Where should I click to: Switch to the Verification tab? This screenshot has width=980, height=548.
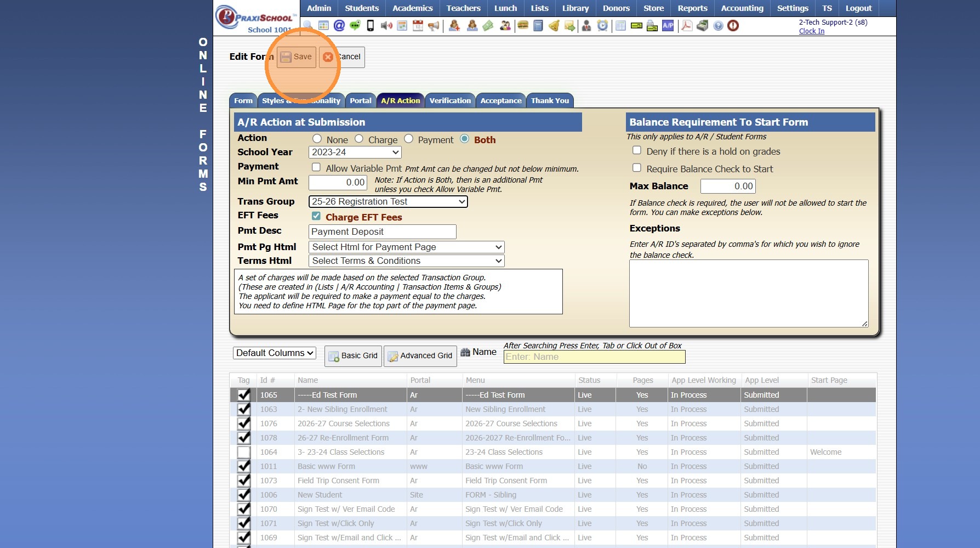pos(449,100)
